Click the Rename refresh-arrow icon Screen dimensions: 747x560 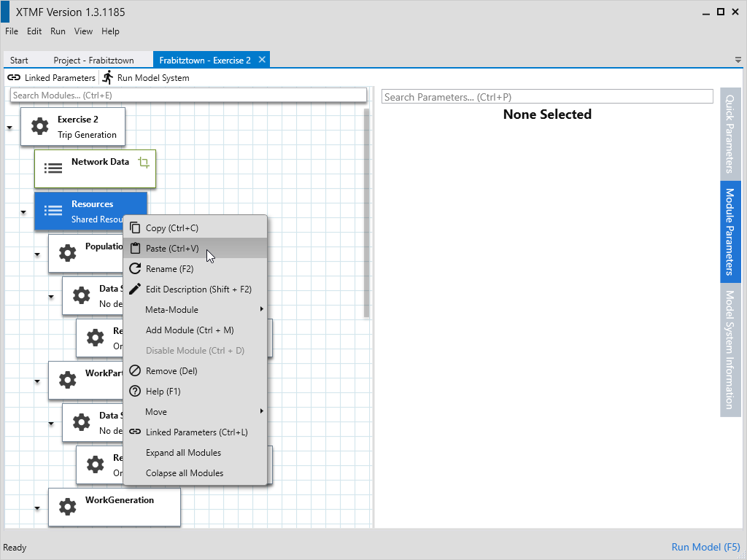(x=134, y=269)
